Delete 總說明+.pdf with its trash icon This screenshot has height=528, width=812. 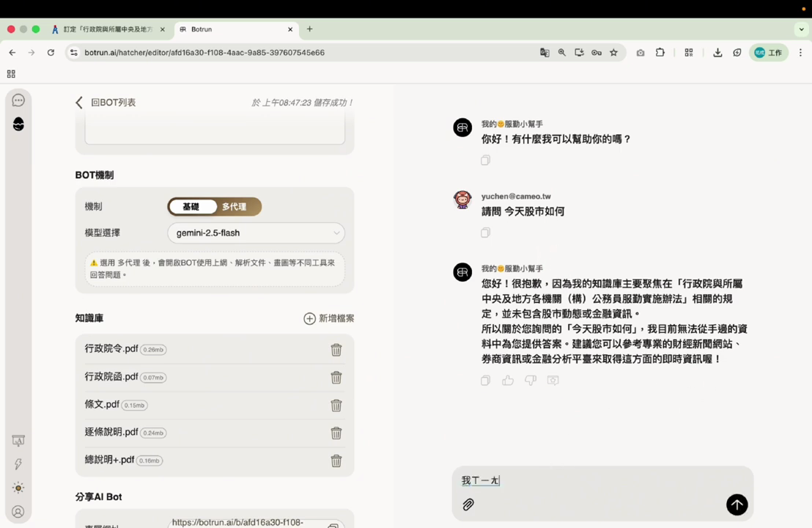pyautogui.click(x=336, y=461)
